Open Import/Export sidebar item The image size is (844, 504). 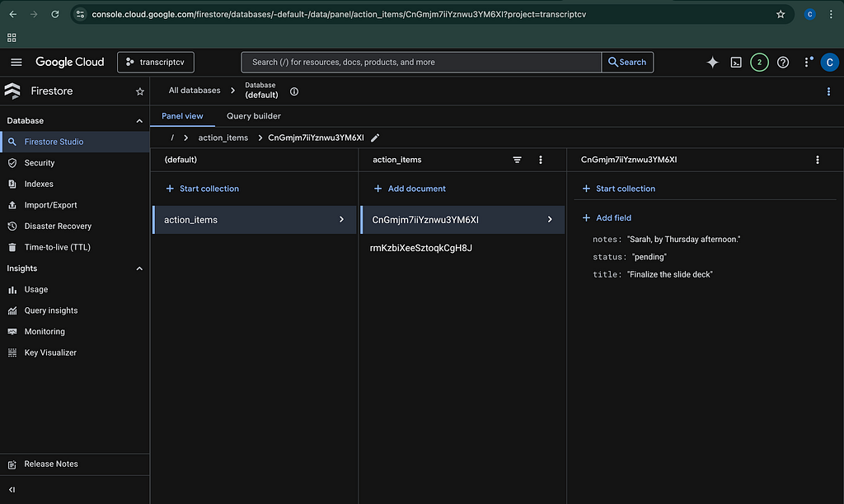click(x=75, y=205)
